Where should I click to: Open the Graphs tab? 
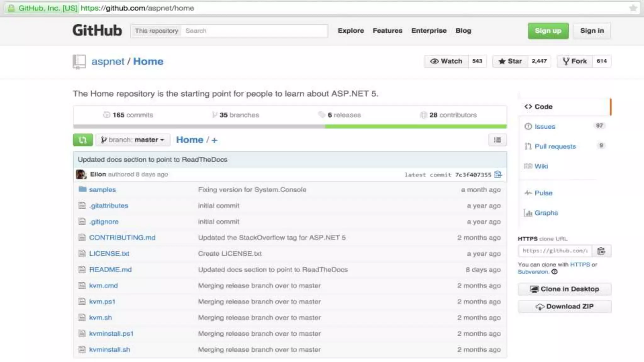pos(565,213)
